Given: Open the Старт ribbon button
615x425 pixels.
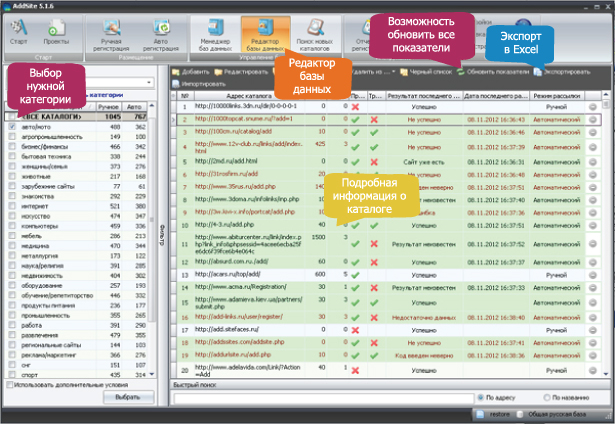Looking at the screenshot, I should pyautogui.click(x=19, y=34).
